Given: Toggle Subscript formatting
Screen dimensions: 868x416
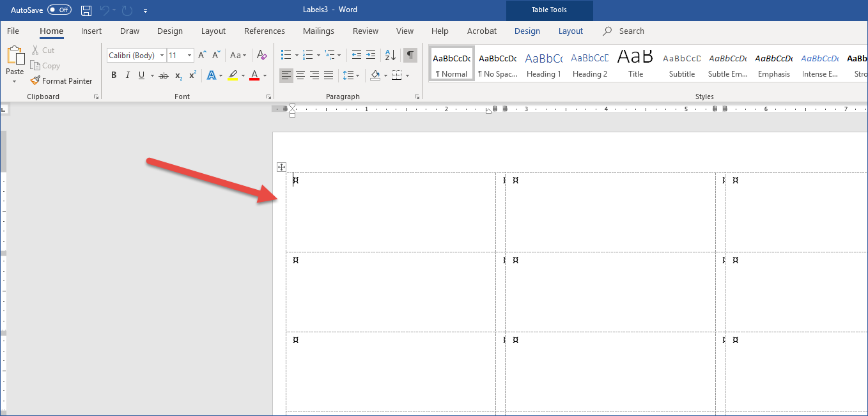Looking at the screenshot, I should click(x=179, y=75).
